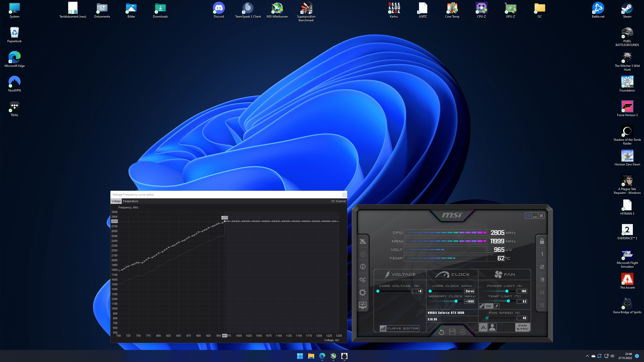The image size is (644, 362).
Task: Drag the Memory Clock slider to adjust frequency
Action: coord(456,301)
